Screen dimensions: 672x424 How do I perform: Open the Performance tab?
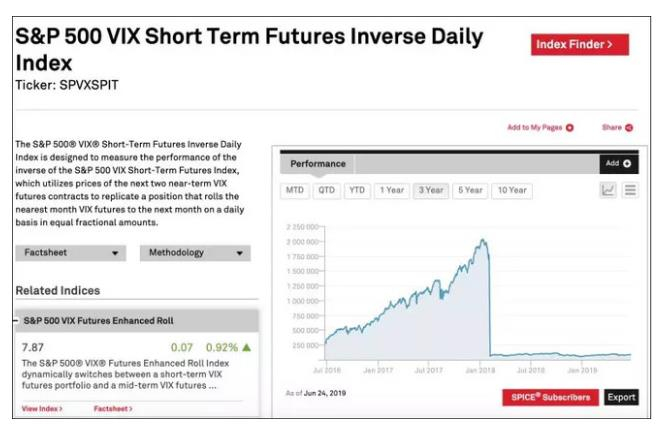point(317,163)
